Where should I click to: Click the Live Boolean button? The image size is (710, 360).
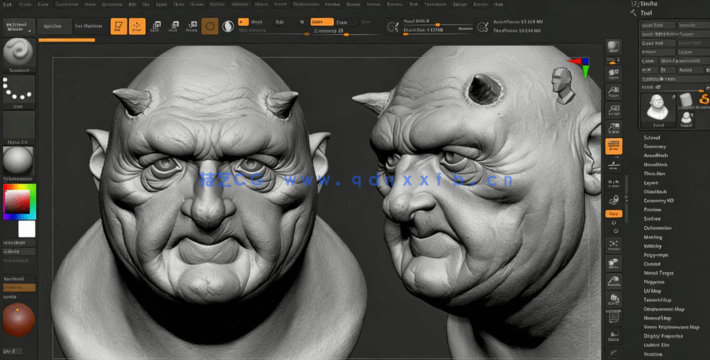[89, 26]
